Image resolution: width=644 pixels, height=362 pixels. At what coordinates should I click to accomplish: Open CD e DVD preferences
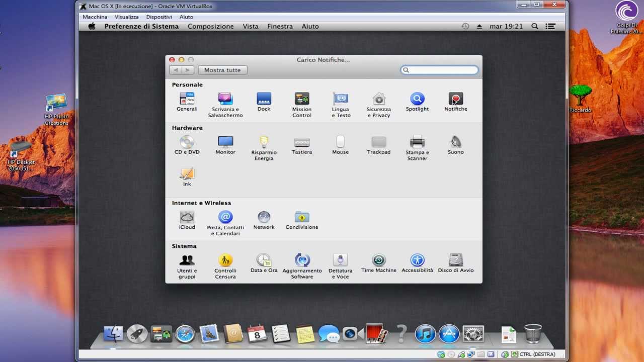[x=187, y=145]
